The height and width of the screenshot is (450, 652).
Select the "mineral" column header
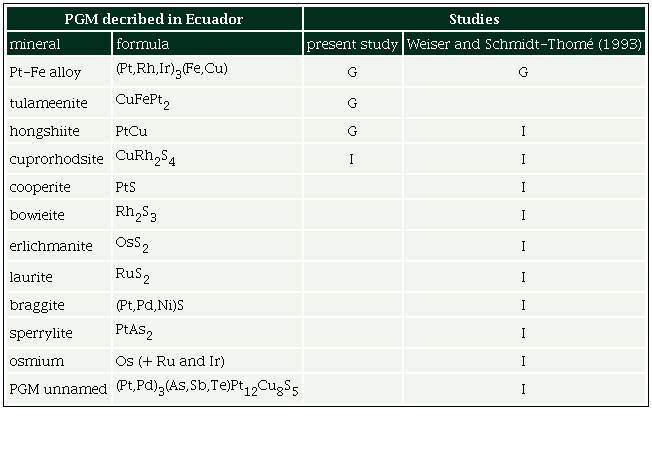click(x=35, y=45)
